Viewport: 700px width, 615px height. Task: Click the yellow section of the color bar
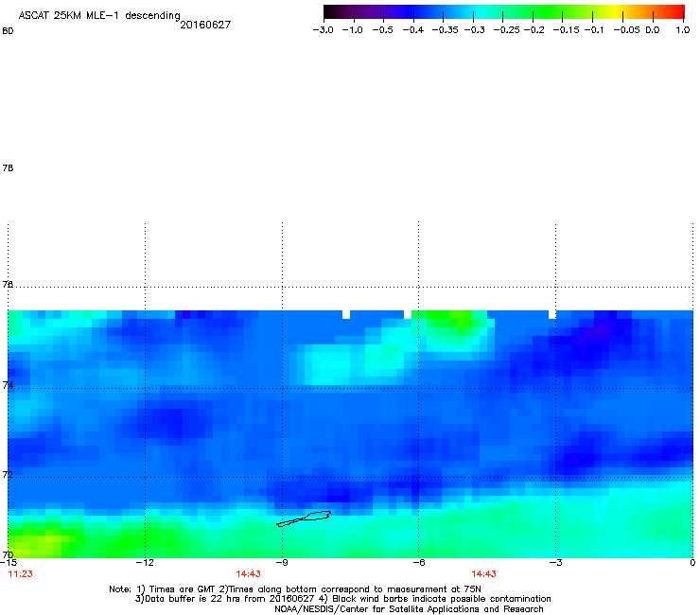[x=619, y=11]
